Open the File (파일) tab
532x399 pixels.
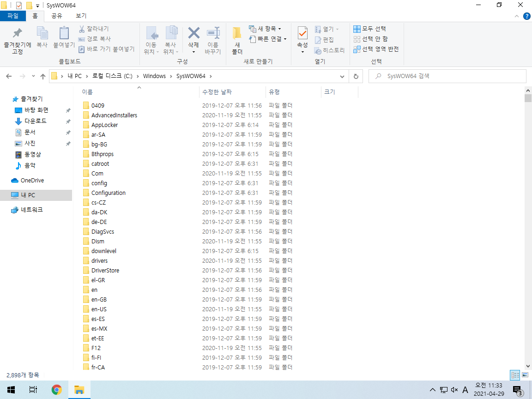pos(13,16)
